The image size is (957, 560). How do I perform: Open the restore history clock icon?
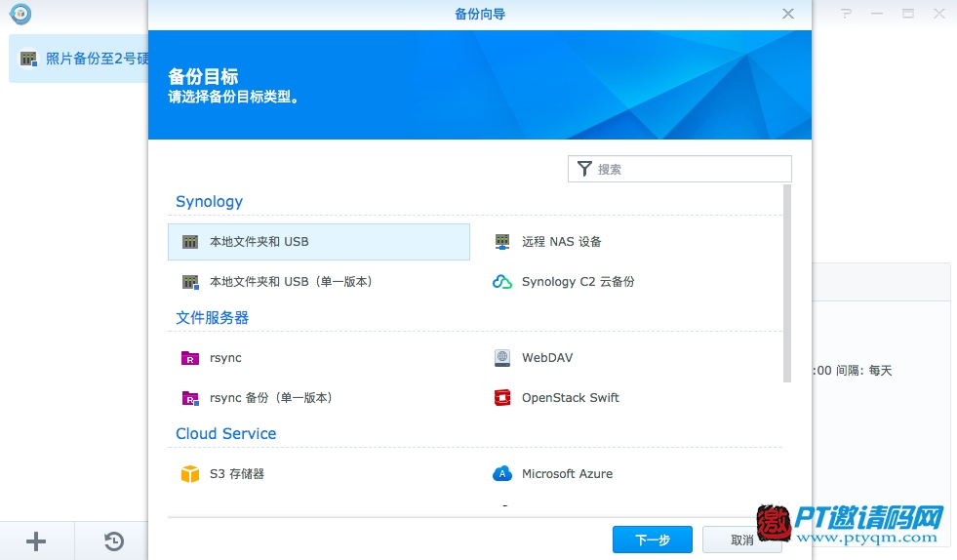(x=113, y=541)
